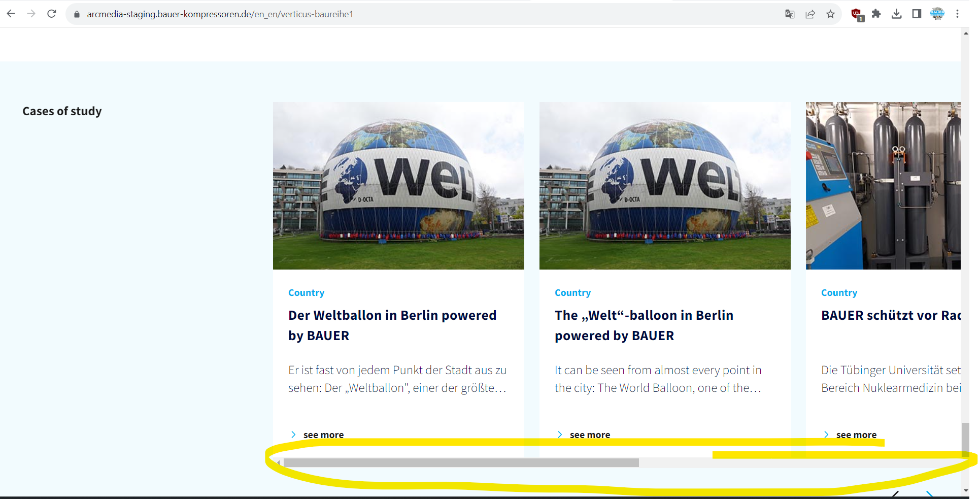Open the red shield extension icon
The image size is (980, 499).
pos(857,15)
